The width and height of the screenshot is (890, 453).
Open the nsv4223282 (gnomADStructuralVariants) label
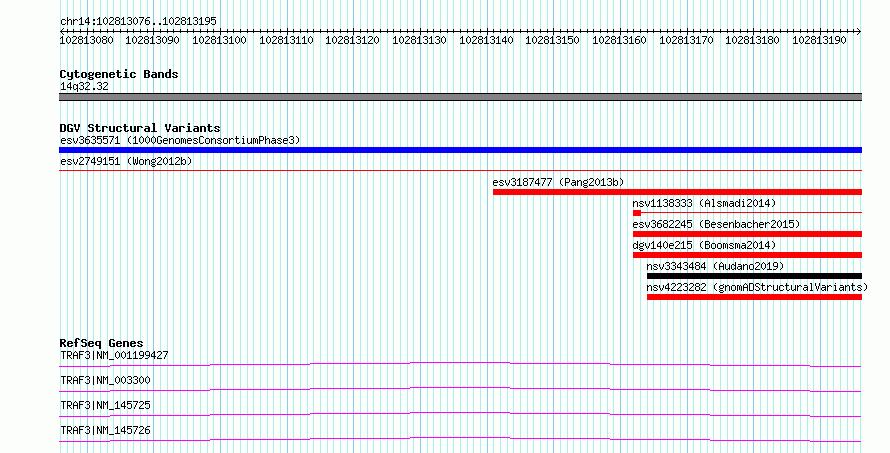click(x=757, y=287)
